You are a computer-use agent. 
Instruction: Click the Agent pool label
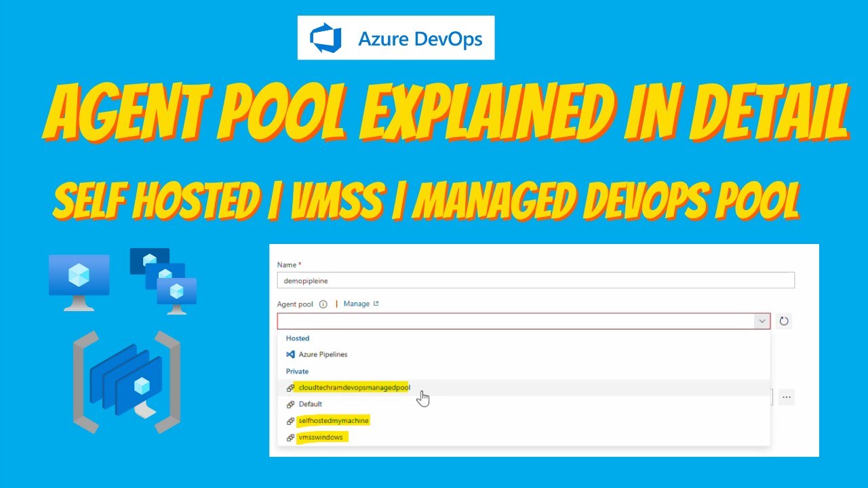point(295,304)
